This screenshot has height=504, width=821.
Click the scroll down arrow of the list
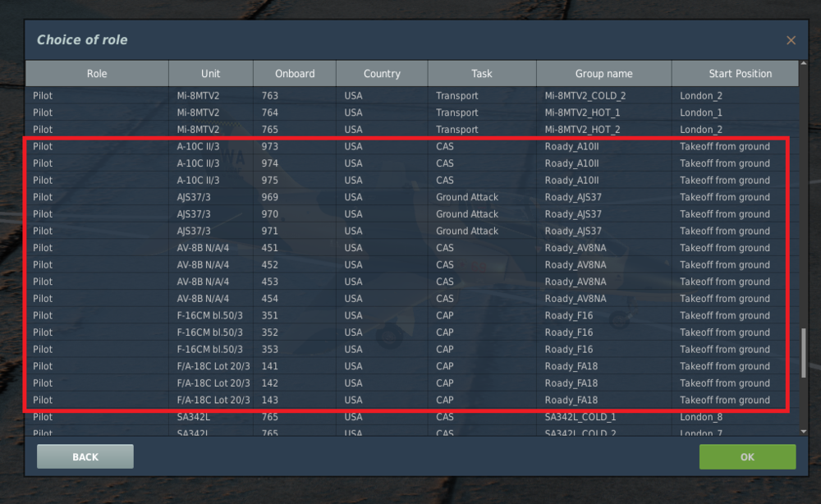pos(804,429)
